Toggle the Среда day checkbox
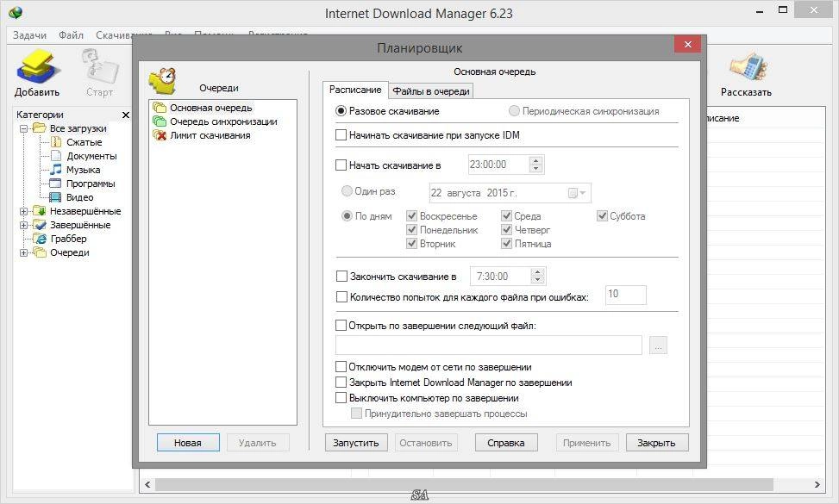839x504 pixels. (x=506, y=216)
